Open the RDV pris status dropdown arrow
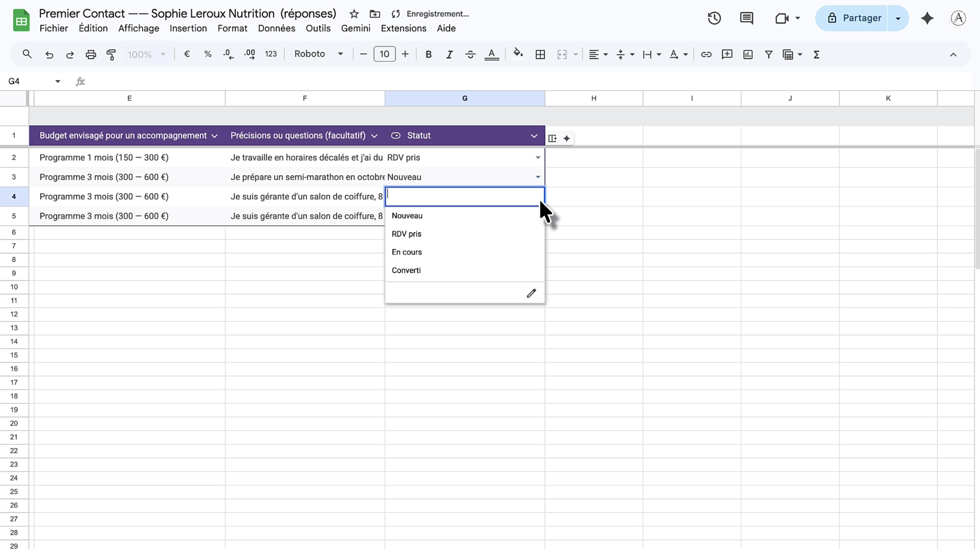Viewport: 980px width, 549px height. [x=537, y=158]
